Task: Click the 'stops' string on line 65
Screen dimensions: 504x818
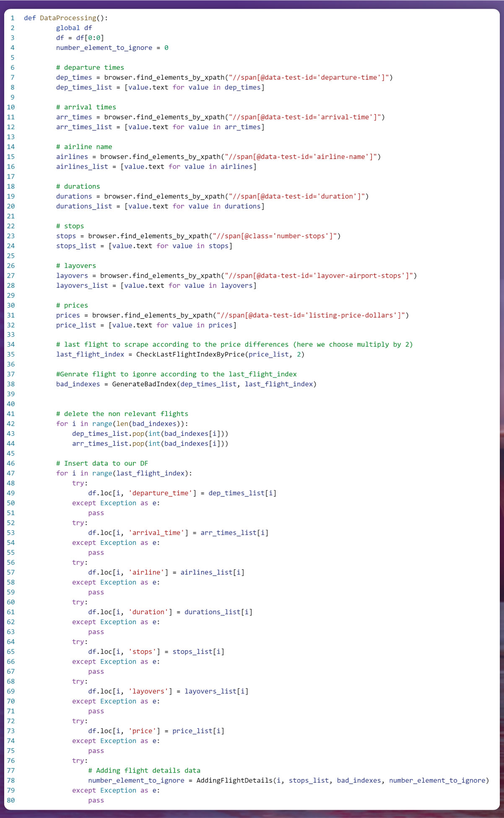Action: point(142,652)
